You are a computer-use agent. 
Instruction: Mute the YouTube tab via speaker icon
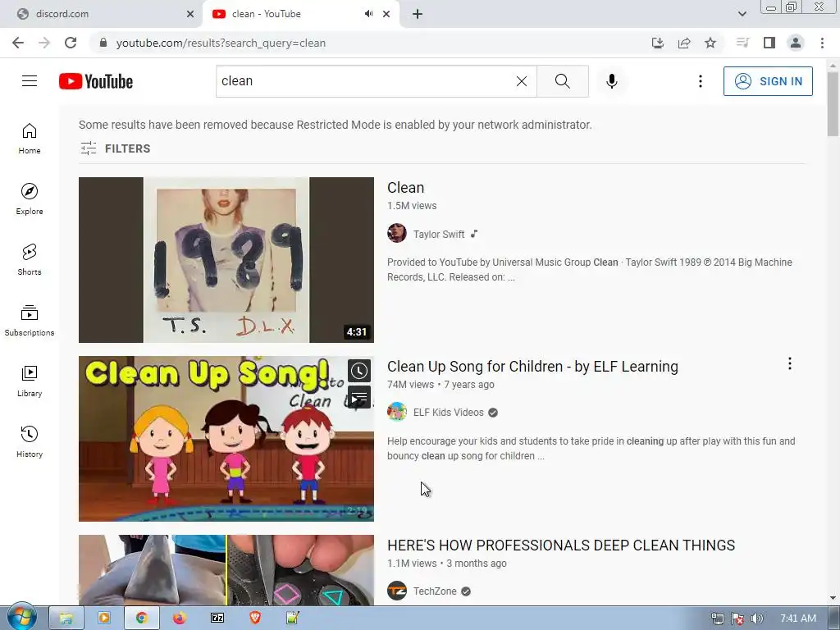[x=368, y=14]
